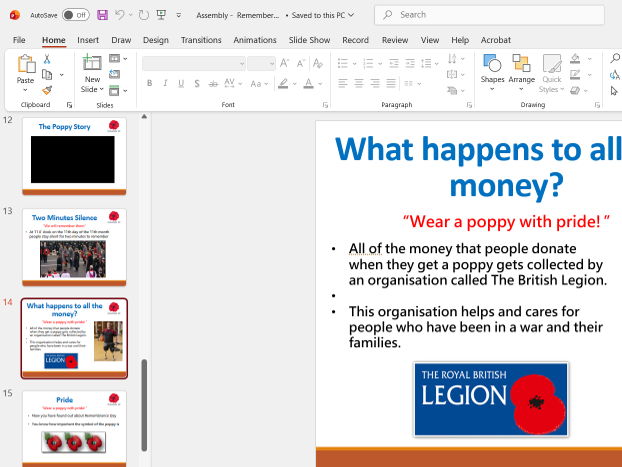Click the Format Painter brush icon
The height and width of the screenshot is (467, 622).
point(47,90)
